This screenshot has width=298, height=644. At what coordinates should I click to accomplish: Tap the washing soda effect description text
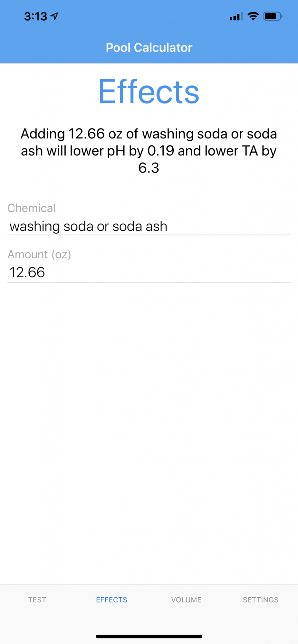point(149,151)
